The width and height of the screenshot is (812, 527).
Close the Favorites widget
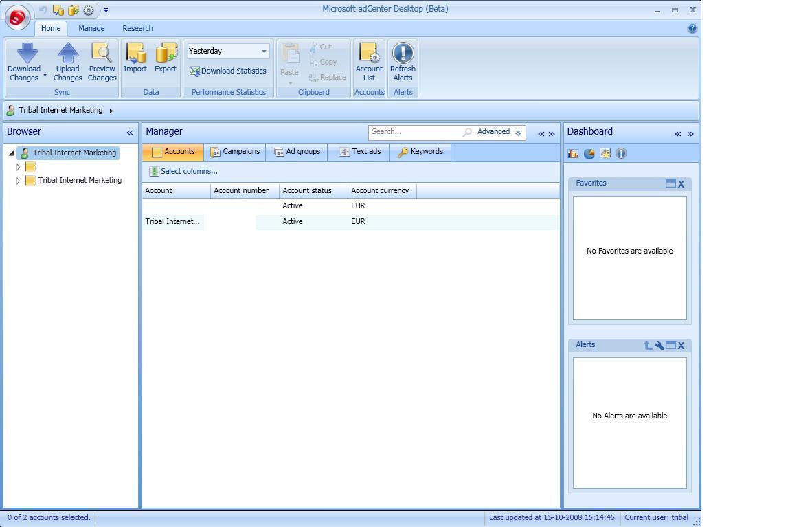coord(681,184)
